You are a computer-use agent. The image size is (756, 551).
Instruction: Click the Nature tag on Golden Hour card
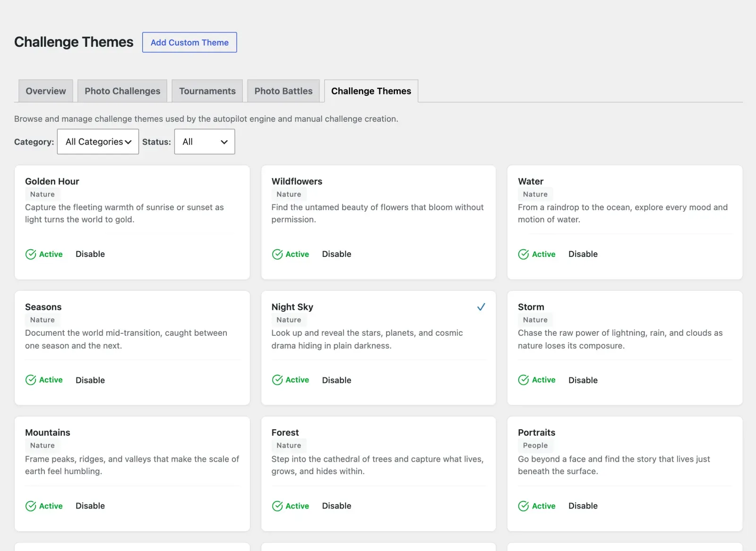pos(43,194)
